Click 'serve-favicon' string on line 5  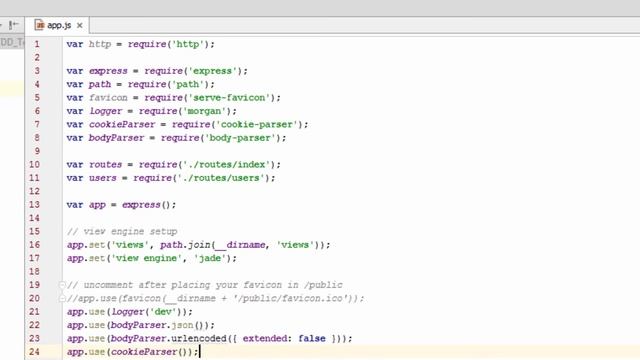point(229,98)
